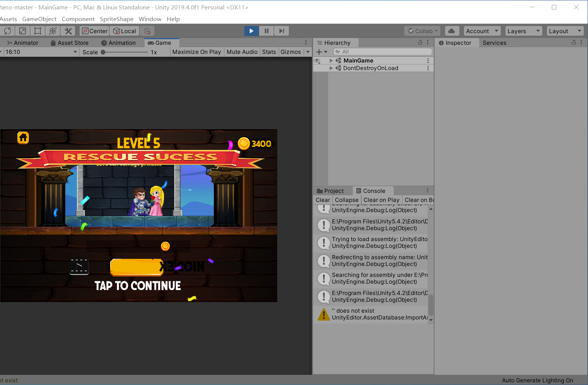Enable Mute Audio in Game view
The height and width of the screenshot is (385, 588).
[x=242, y=52]
